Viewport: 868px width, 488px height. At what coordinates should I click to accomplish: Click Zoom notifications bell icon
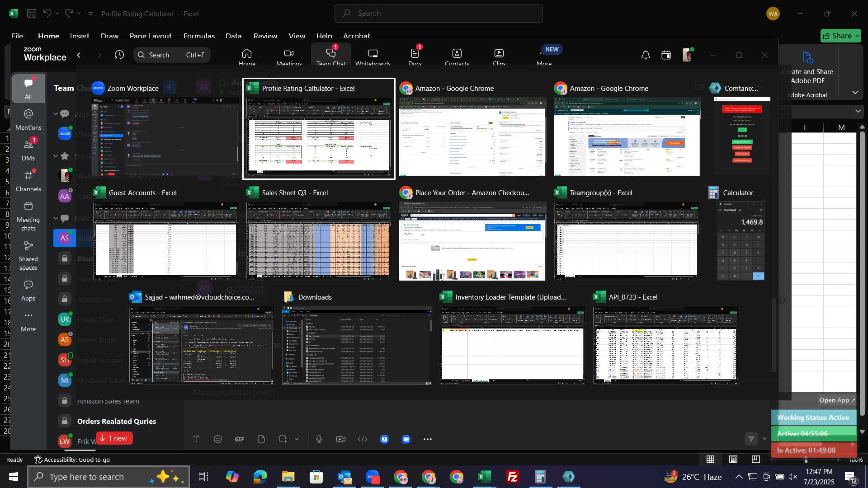pos(646,55)
